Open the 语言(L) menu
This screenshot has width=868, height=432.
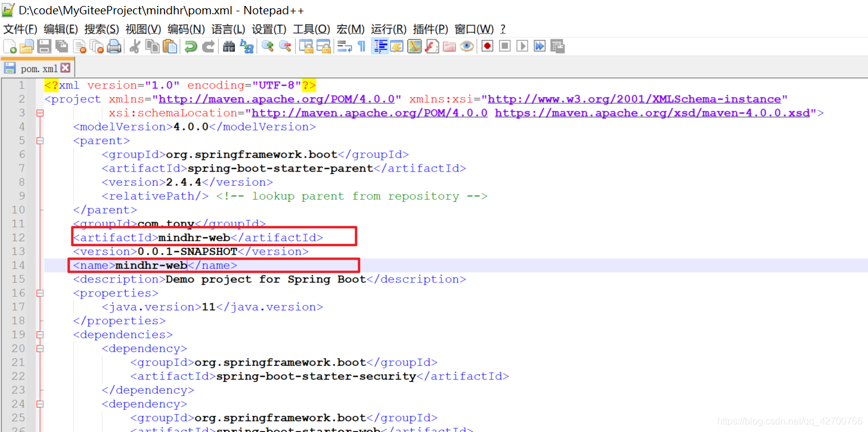[x=228, y=29]
